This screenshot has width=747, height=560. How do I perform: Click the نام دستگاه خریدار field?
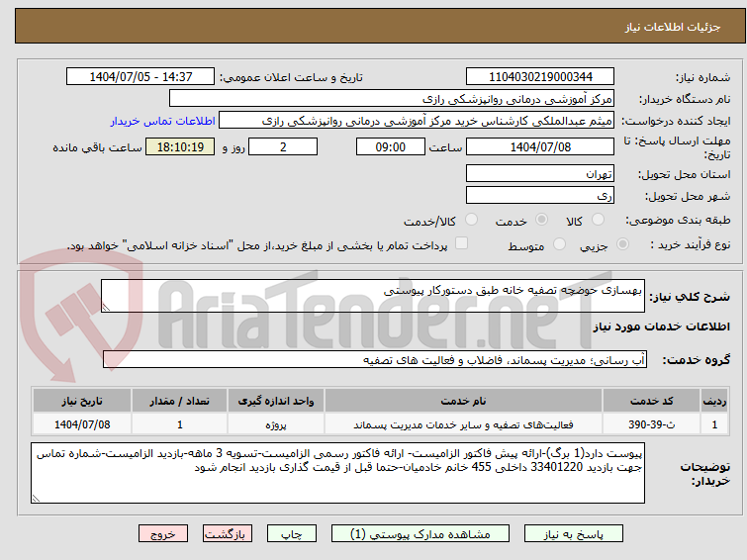[x=392, y=99]
